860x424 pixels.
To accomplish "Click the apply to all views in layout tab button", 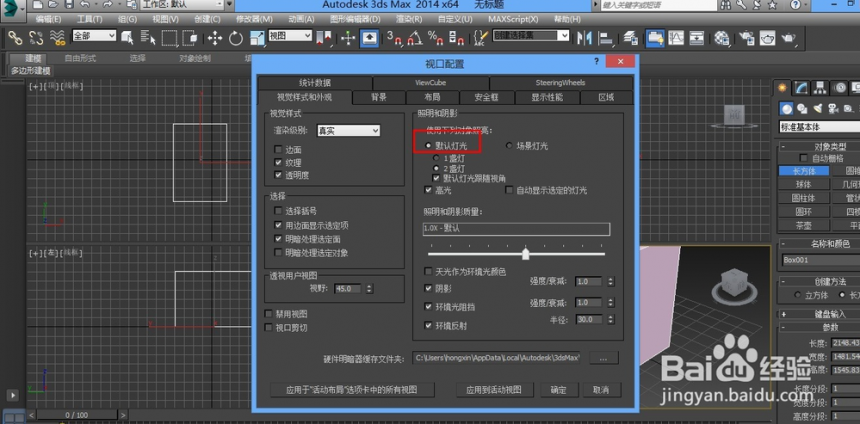I will tap(352, 390).
